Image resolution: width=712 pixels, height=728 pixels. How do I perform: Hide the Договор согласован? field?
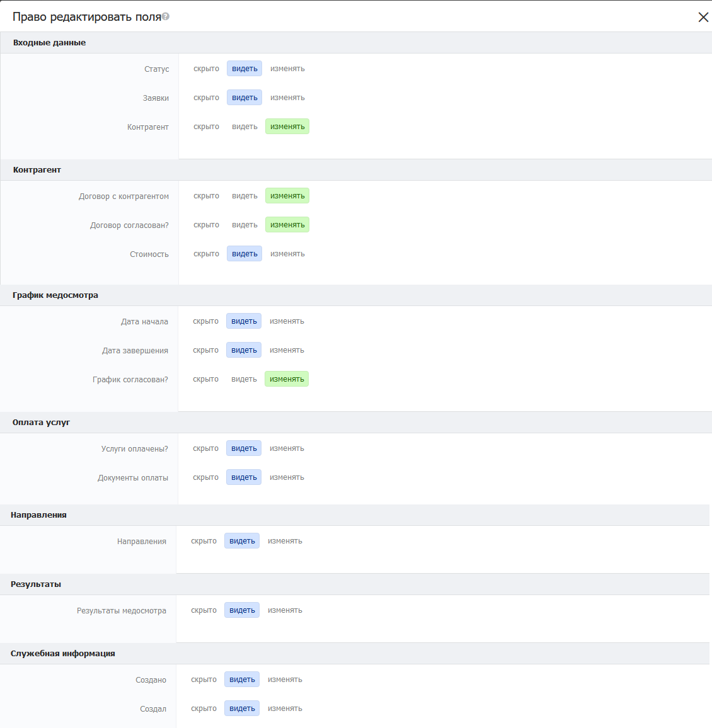pos(206,225)
